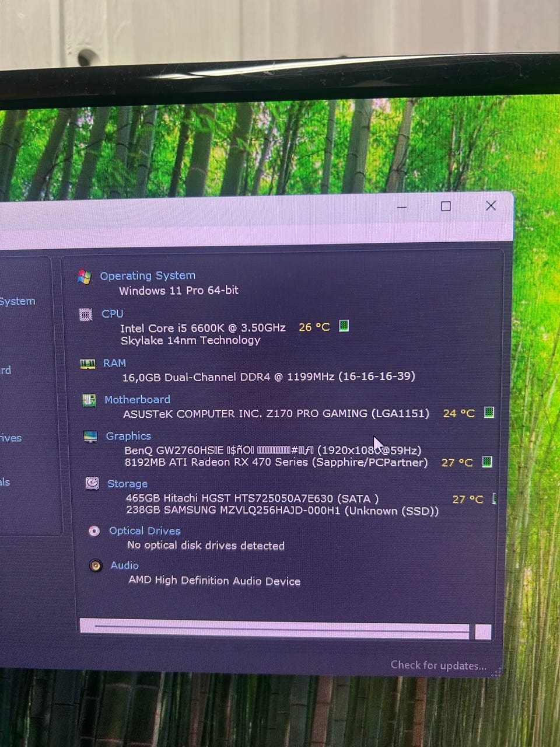560x747 pixels.
Task: Click the green temperature icon beside Radeon 27 °C
Action: pos(487,462)
